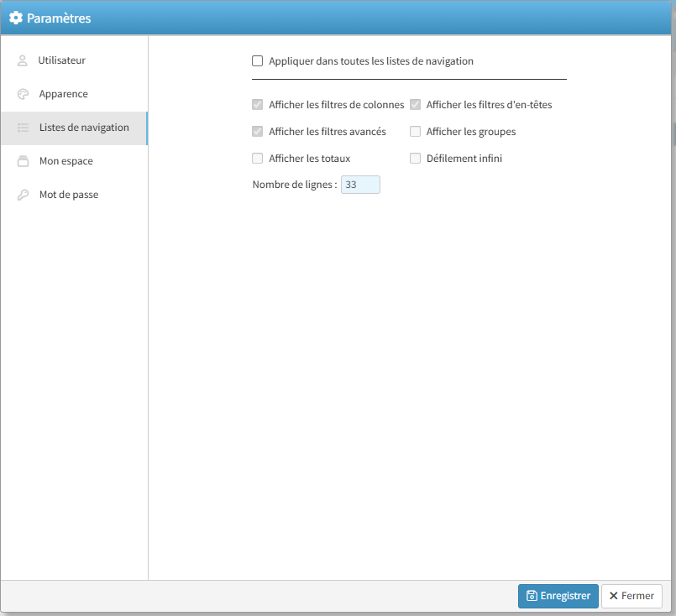Open the Apparence settings tab
The width and height of the screenshot is (676, 616).
coord(63,94)
